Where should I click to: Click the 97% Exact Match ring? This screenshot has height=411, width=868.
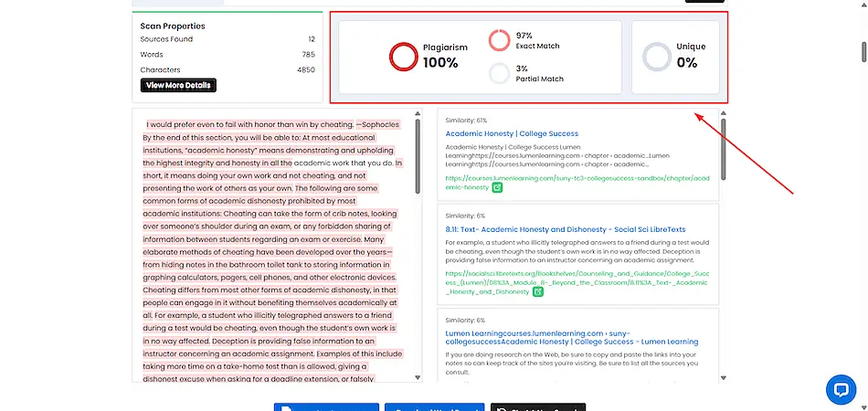click(499, 40)
